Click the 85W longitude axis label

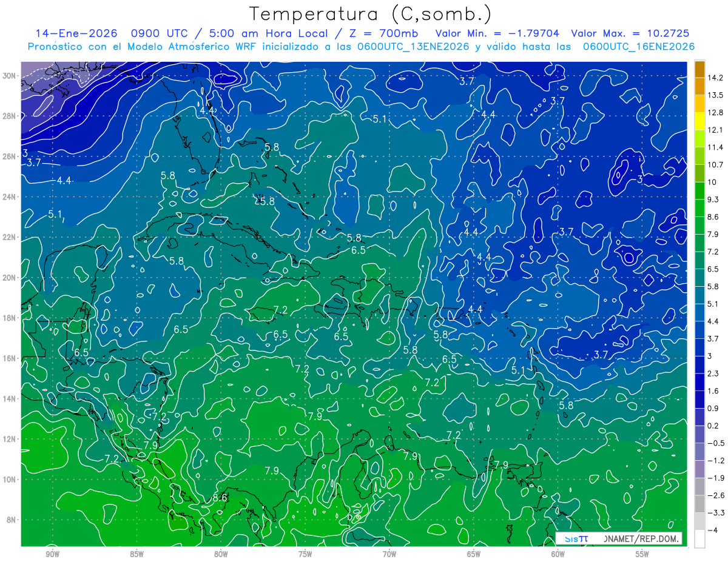point(136,554)
